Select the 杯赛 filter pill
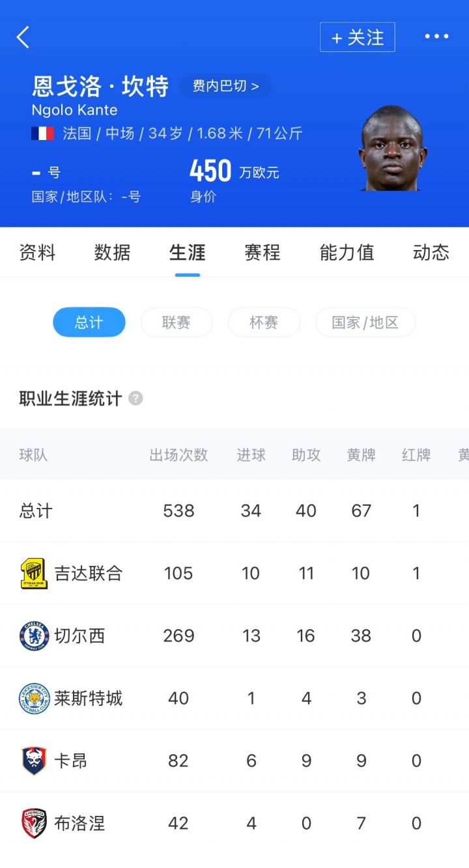469x868 pixels. [x=264, y=322]
